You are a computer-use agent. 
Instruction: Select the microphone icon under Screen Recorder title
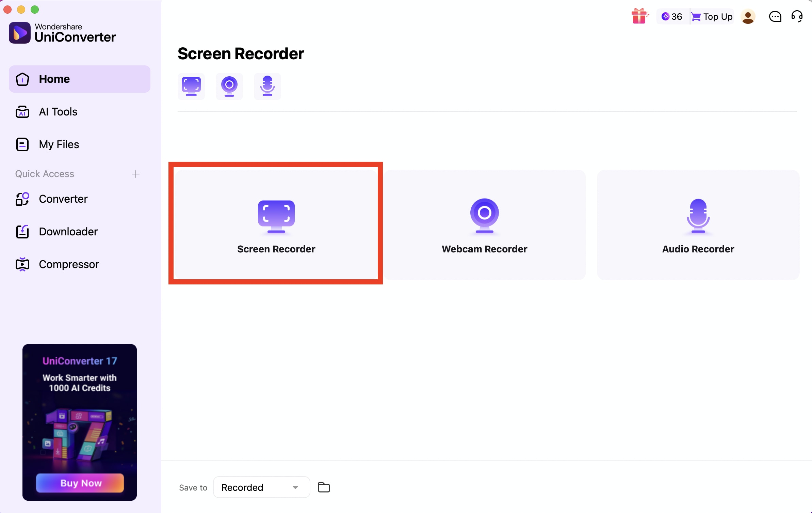(267, 86)
